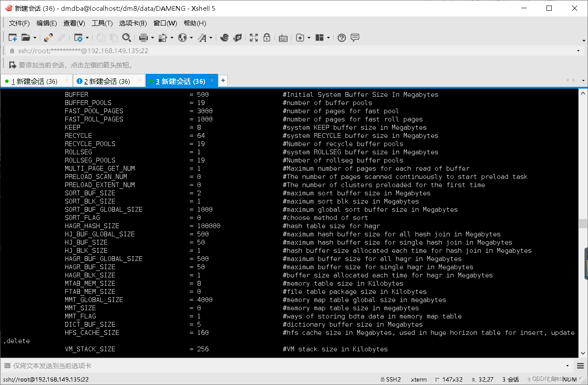Screen dimensions: 588x385
Task: Click the scroll-up arrow of terminal scrollbar
Action: tap(583, 93)
